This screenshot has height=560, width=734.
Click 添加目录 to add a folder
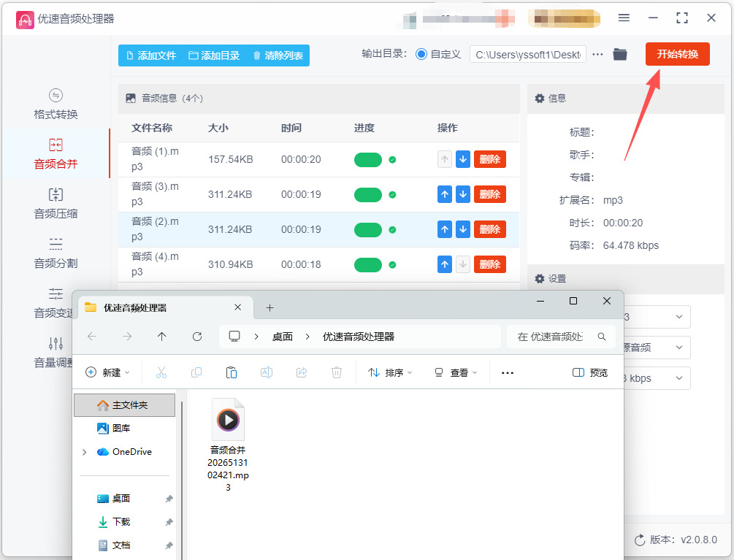[214, 55]
